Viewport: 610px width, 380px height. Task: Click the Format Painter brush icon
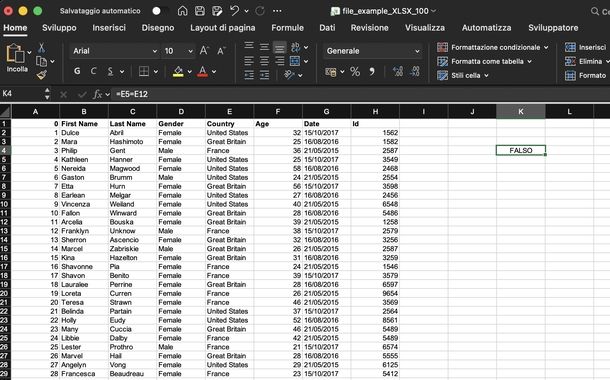[42, 75]
